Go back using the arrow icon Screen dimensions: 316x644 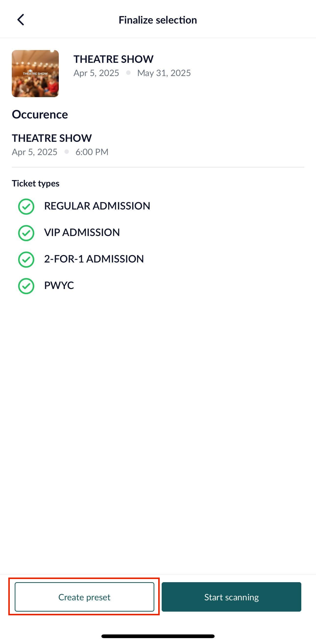coord(21,20)
